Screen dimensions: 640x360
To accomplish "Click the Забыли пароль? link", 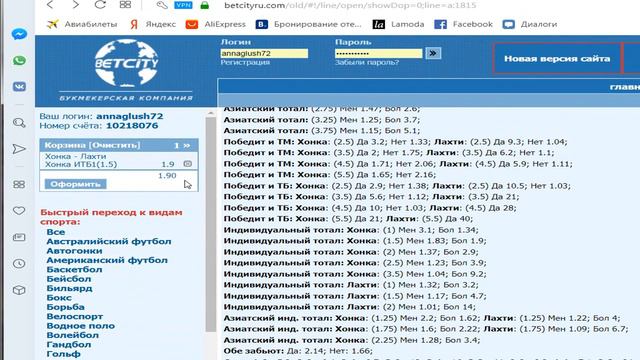I will pos(367,62).
